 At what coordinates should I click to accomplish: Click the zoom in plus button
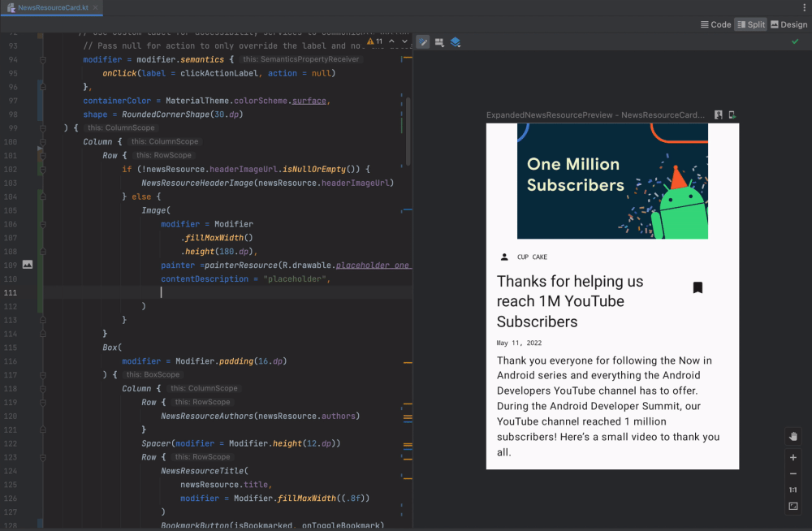[793, 457]
